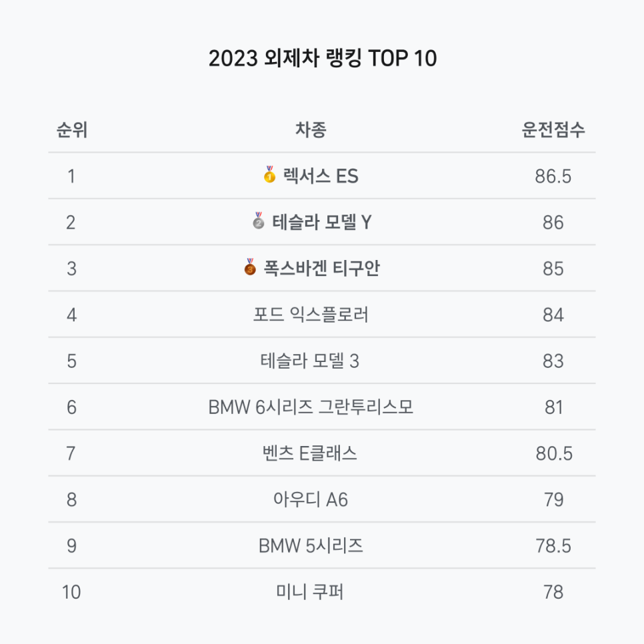Click the gold medal icon beside 렉서스 ES
The height and width of the screenshot is (644, 644).
click(269, 175)
